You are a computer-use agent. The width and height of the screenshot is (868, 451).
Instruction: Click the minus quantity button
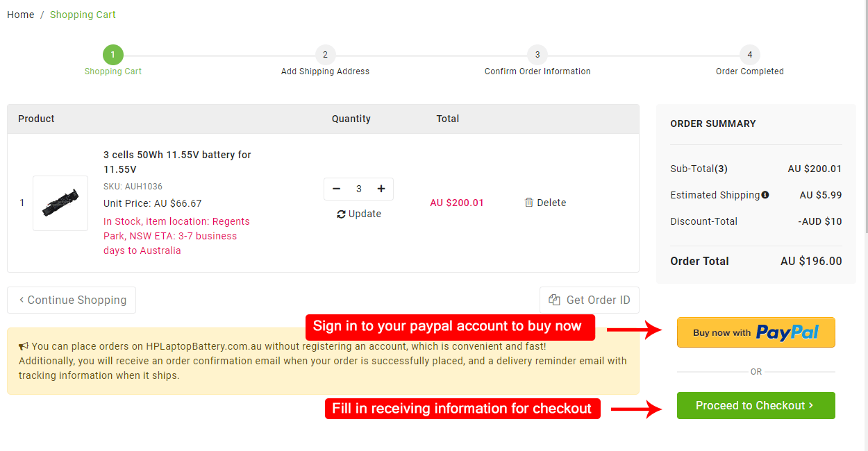tap(337, 189)
